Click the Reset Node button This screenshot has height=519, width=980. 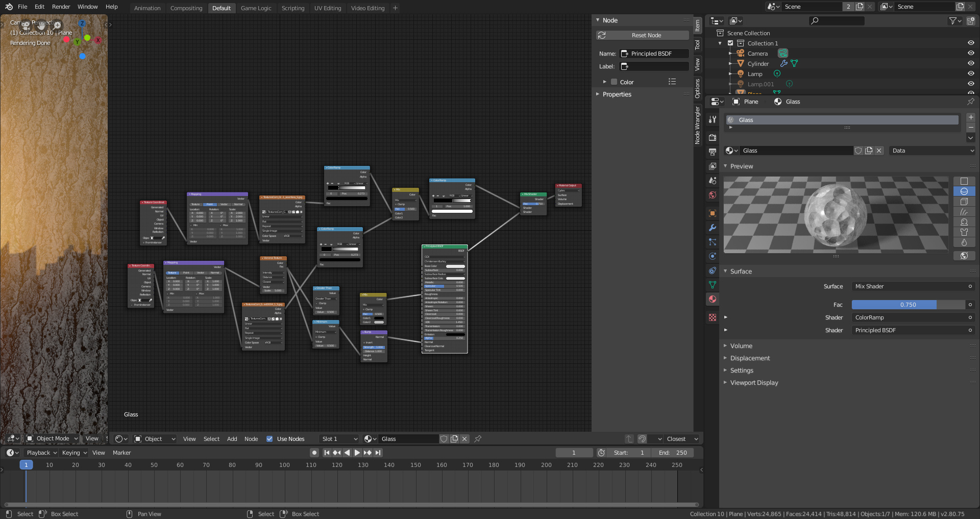[643, 35]
